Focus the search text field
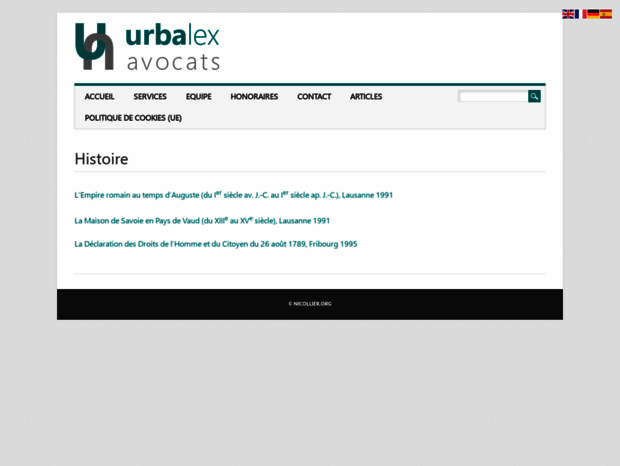The height and width of the screenshot is (466, 620). 493,96
